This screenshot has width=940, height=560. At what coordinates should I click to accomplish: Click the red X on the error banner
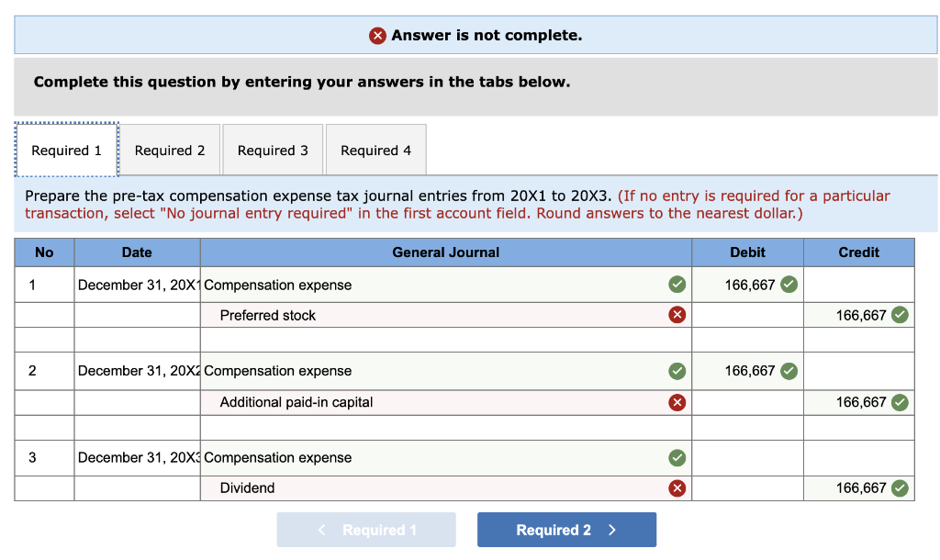pyautogui.click(x=377, y=36)
